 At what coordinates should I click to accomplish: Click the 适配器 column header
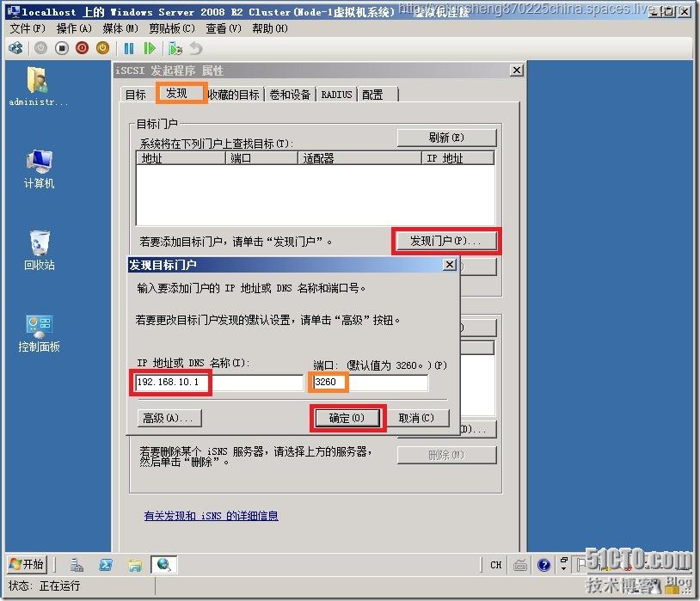[x=359, y=158]
